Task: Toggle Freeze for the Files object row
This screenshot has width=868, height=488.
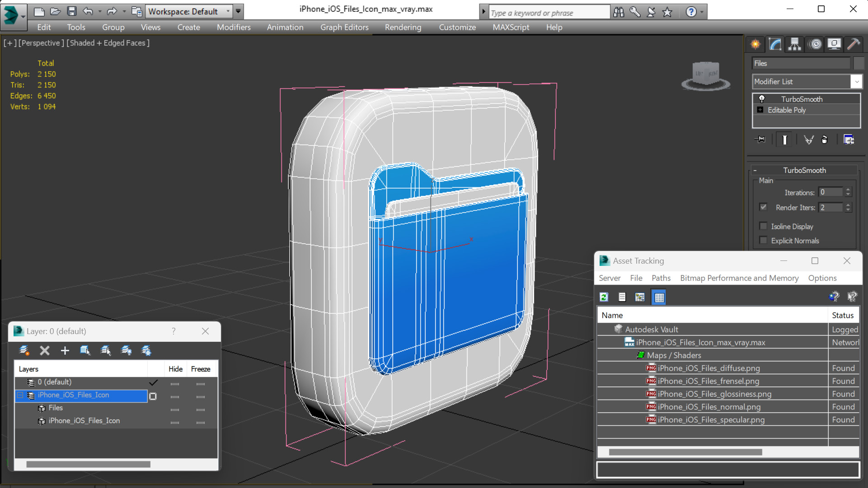Action: pyautogui.click(x=201, y=409)
